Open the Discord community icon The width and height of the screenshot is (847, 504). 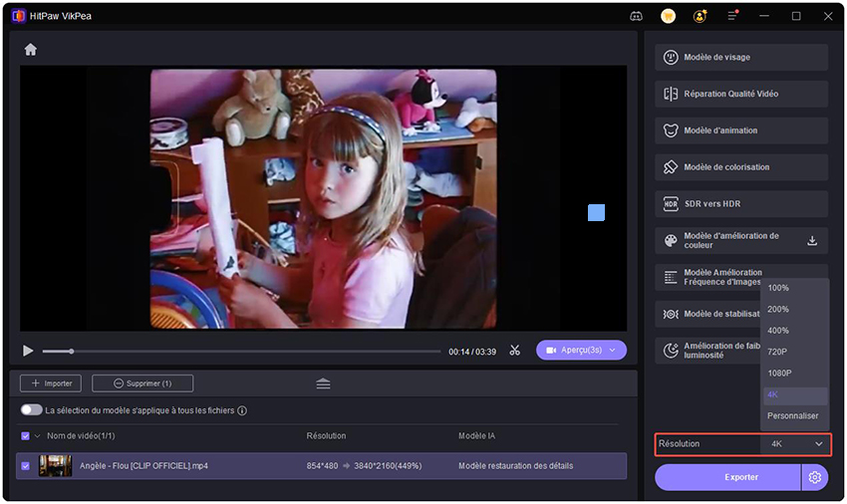click(x=636, y=16)
